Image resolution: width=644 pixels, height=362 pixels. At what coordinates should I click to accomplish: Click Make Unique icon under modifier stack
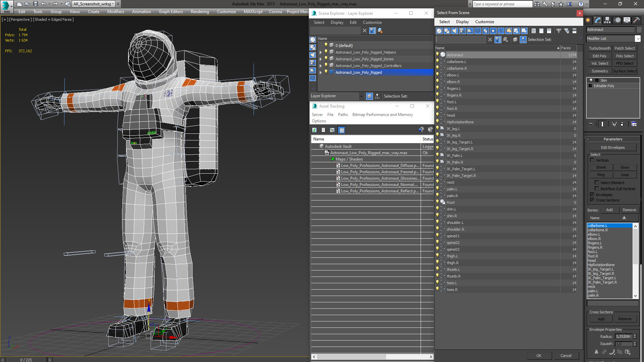coord(614,124)
